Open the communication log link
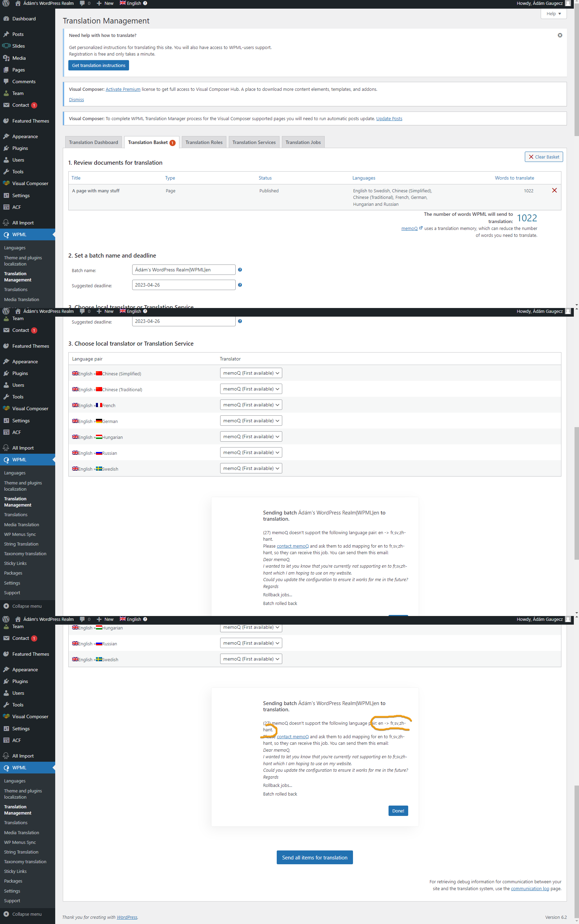Viewport: 579px width, 924px height. coord(530,889)
